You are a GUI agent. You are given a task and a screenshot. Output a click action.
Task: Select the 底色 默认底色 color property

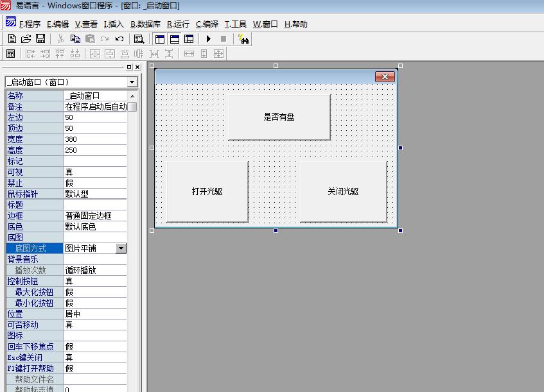95,226
